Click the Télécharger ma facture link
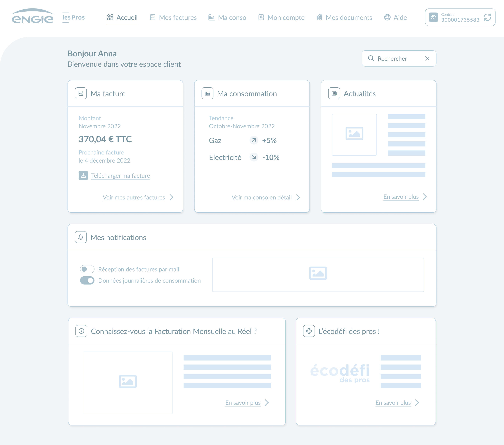The height and width of the screenshot is (445, 504). (120, 175)
